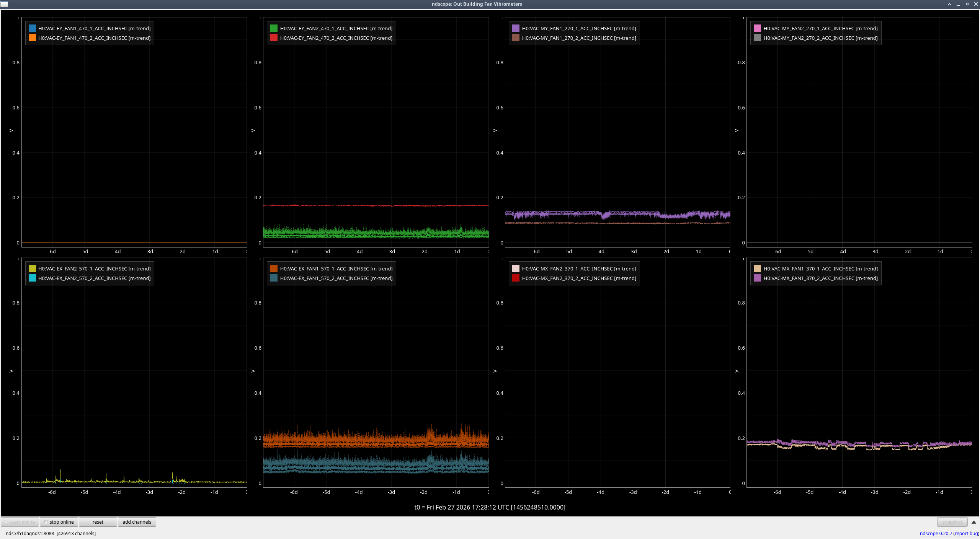Screen dimensions: 980x539
Task: Click the stop online button
Action: point(59,522)
